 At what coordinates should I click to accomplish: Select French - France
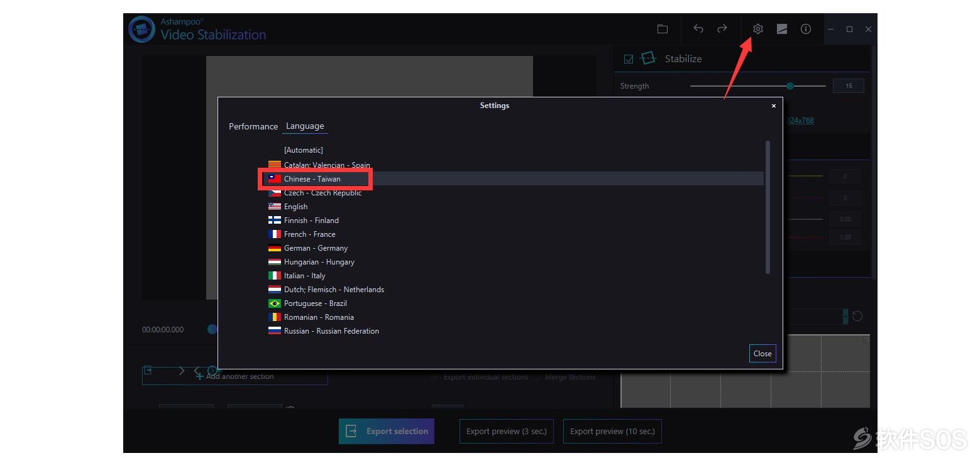[309, 234]
